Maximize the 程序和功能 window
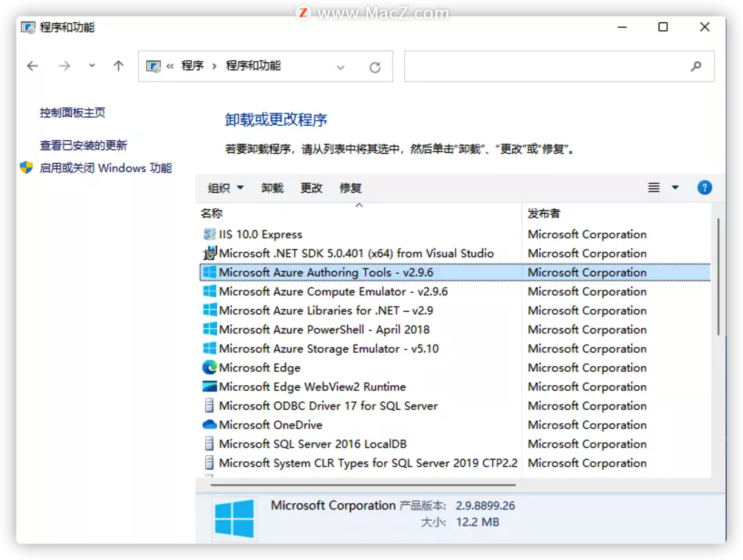Viewport: 743px width, 560px height. [663, 27]
